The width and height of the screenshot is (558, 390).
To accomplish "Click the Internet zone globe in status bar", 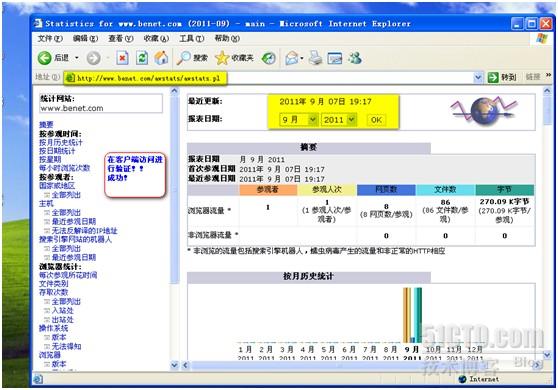I will pos(462,379).
